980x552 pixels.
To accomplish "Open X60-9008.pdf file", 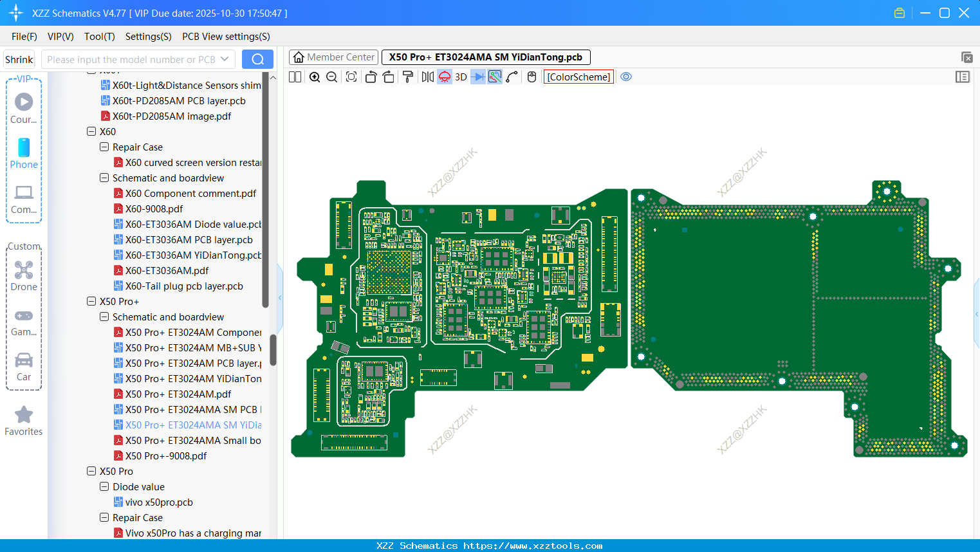I will coord(149,209).
